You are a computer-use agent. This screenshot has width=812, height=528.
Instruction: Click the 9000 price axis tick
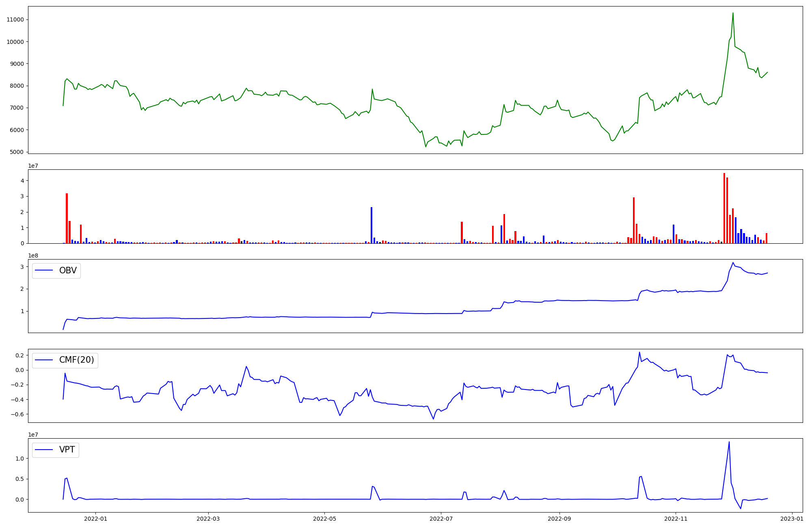[x=17, y=64]
